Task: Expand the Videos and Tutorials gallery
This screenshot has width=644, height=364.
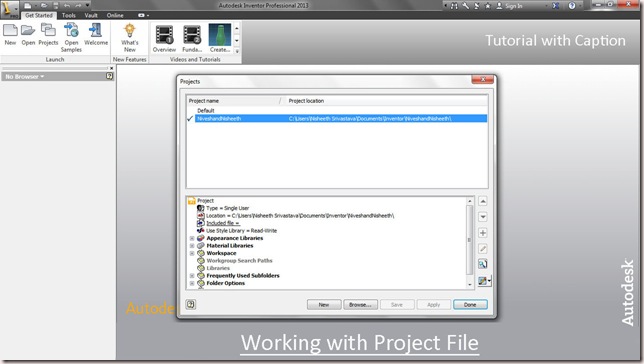Action: coord(237,51)
